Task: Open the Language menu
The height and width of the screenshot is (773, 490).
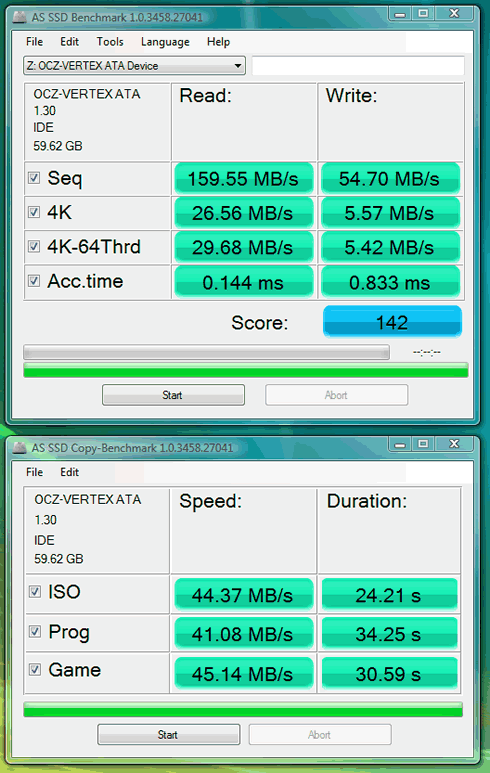Action: coord(165,42)
